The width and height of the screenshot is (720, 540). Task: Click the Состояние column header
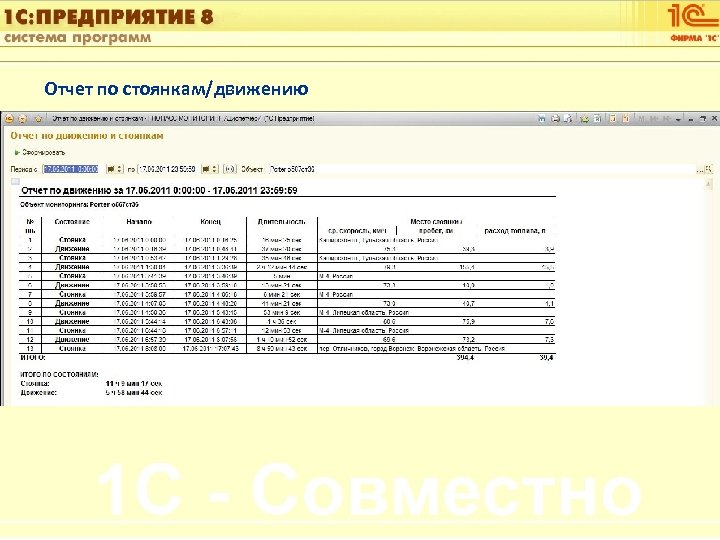72,221
